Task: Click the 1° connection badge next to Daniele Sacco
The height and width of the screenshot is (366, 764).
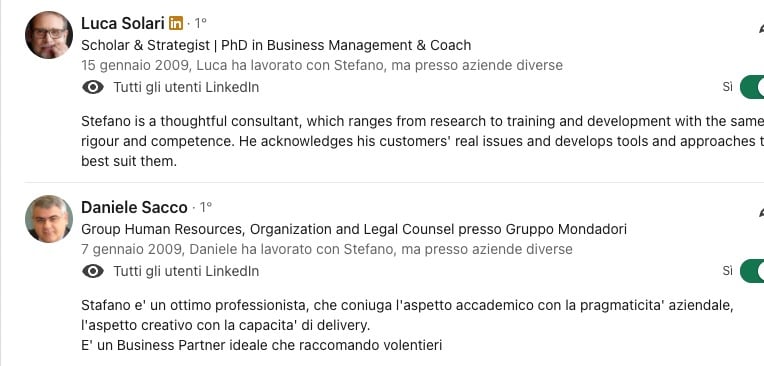Action: [205, 207]
